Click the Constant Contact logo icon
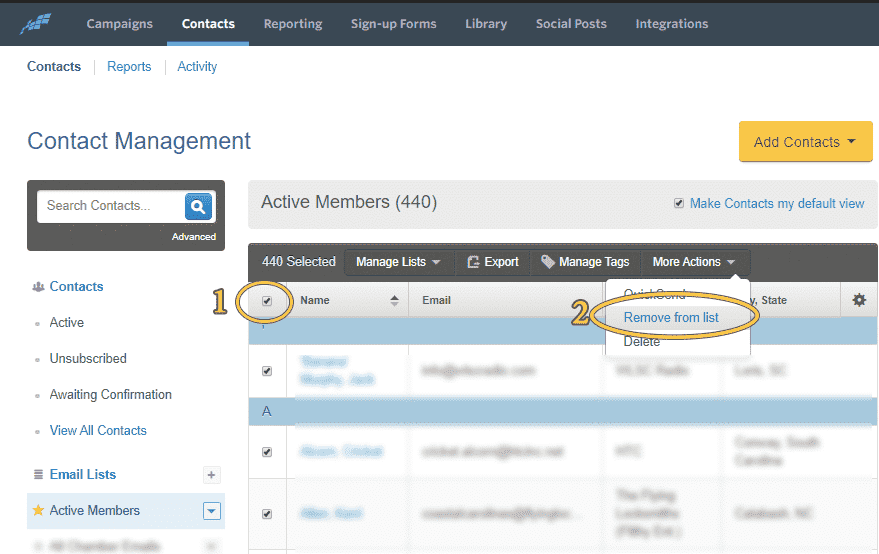 [x=35, y=24]
